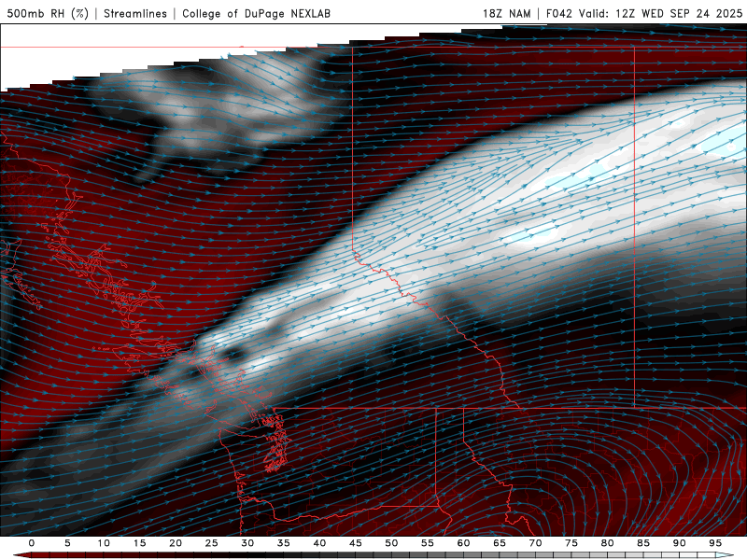Click the "80" label on the color scale
This screenshot has width=747, height=560.
608,543
